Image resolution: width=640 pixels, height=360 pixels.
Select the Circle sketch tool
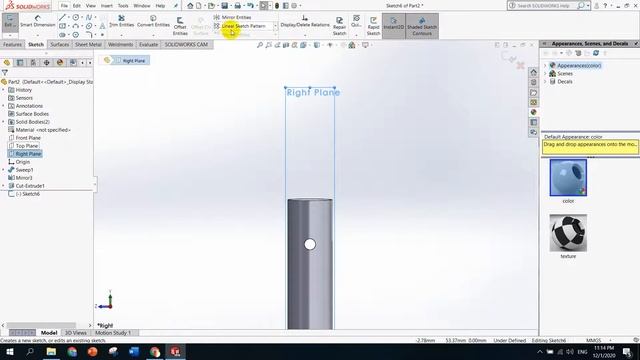pos(76,18)
